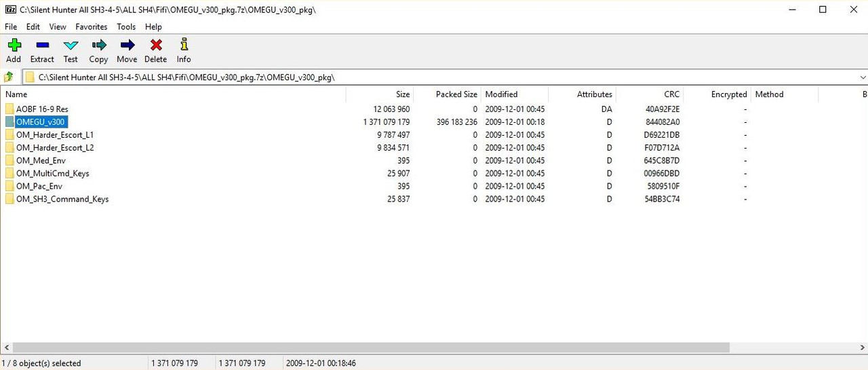Sort by the Encrypted column header
868x370 pixels.
(x=717, y=94)
